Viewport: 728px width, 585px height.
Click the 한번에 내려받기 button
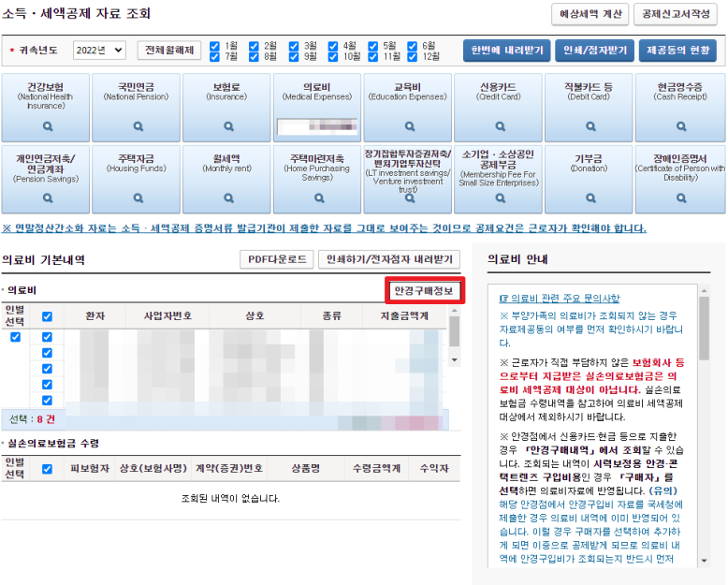(x=507, y=51)
